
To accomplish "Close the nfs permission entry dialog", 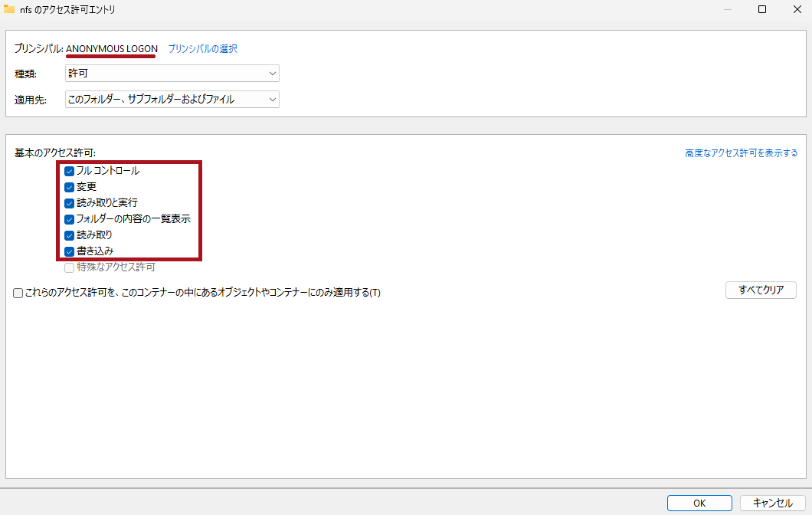I will [x=797, y=9].
